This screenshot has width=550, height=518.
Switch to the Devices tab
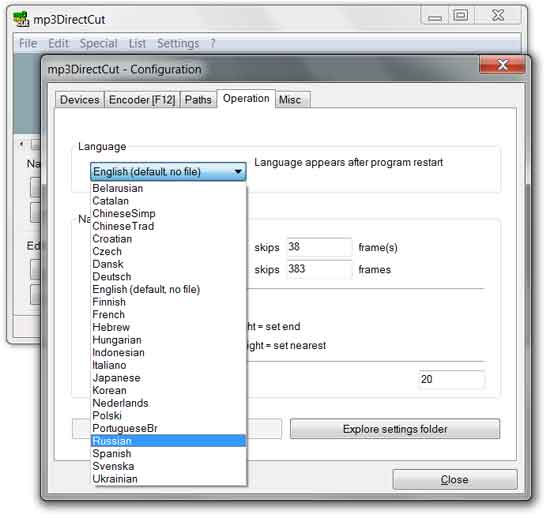pyautogui.click(x=80, y=100)
